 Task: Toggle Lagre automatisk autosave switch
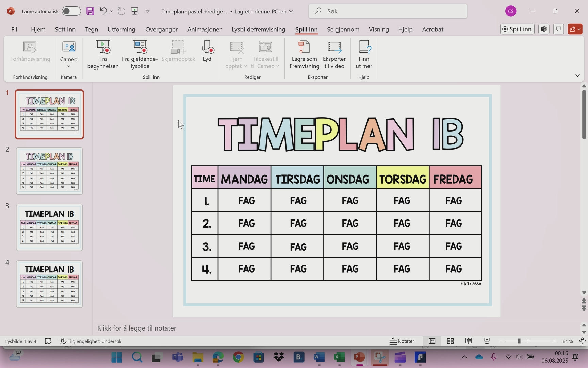[71, 11]
